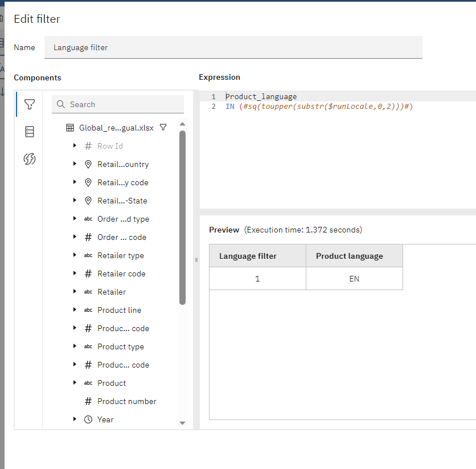Select the Product type field
Image resolution: width=476 pixels, height=469 pixels.
tap(121, 346)
